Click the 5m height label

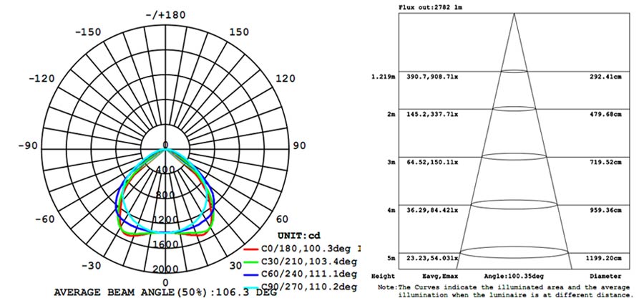click(391, 257)
